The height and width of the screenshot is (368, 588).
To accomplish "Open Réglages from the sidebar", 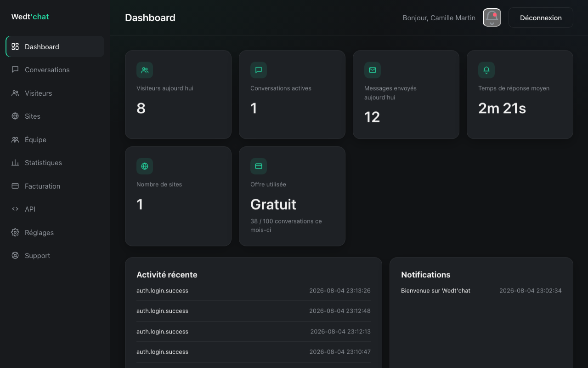I will 55,232.
